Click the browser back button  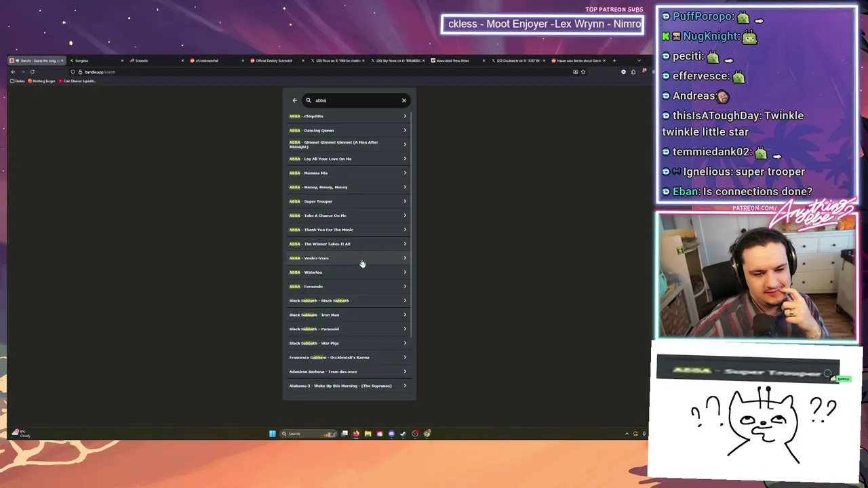[13, 72]
